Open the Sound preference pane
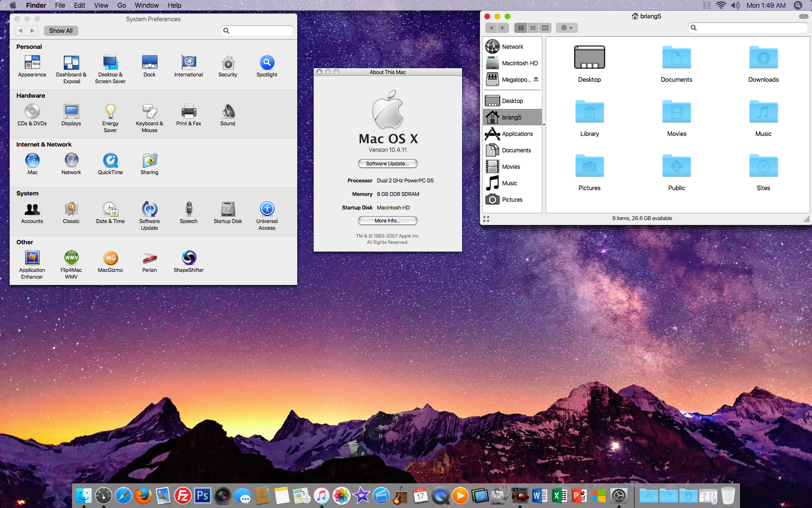Screen dimensions: 812x508 228,115
